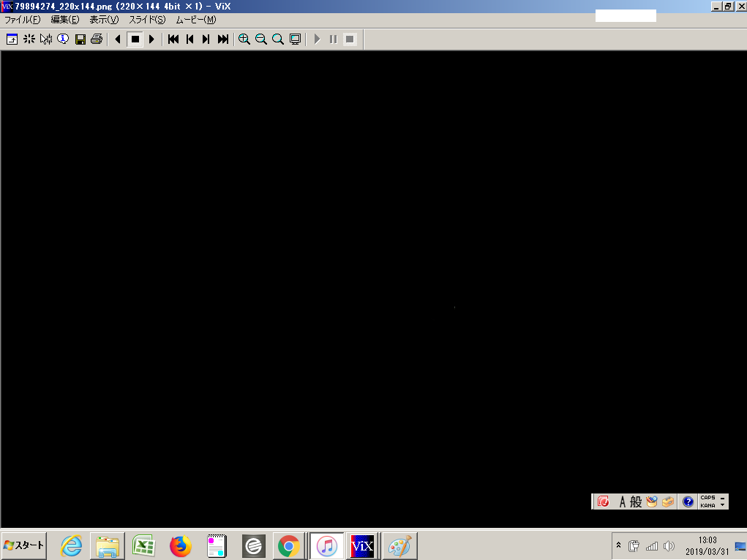Toggle CAPS lock on the language bar
This screenshot has width=747, height=560.
point(707,498)
